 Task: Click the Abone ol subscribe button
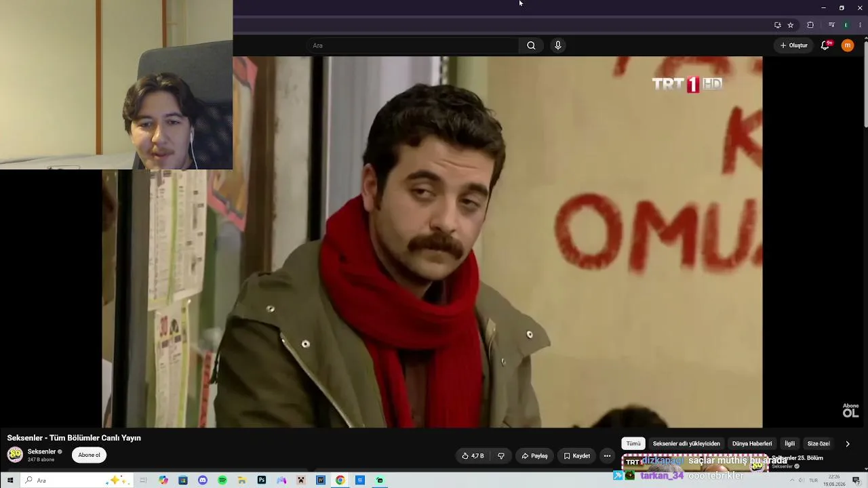point(89,455)
